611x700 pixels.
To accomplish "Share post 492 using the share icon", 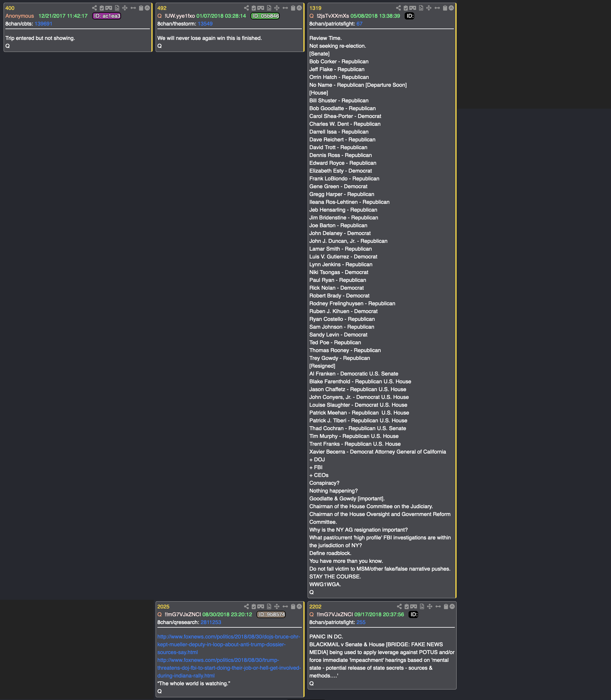I will point(247,8).
